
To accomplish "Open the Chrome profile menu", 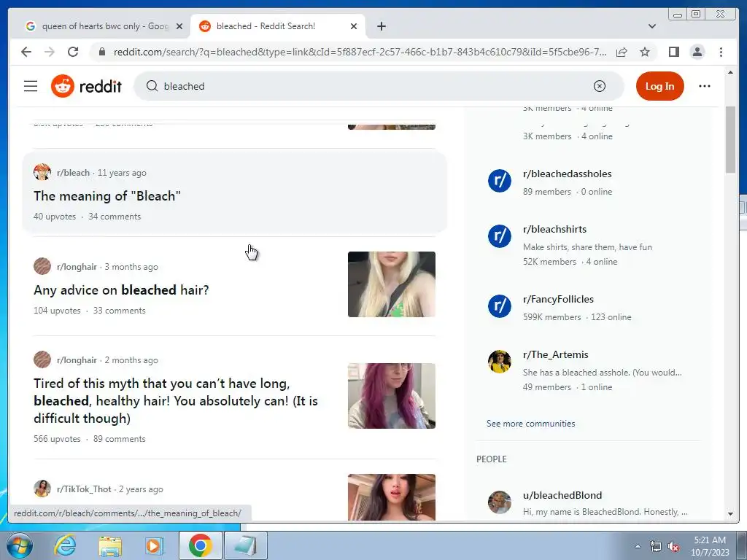I will tap(697, 52).
